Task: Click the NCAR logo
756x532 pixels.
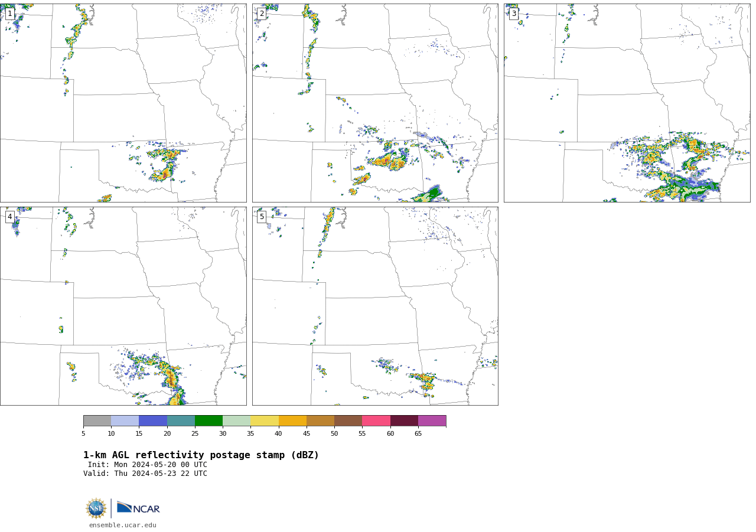Action: [138, 508]
